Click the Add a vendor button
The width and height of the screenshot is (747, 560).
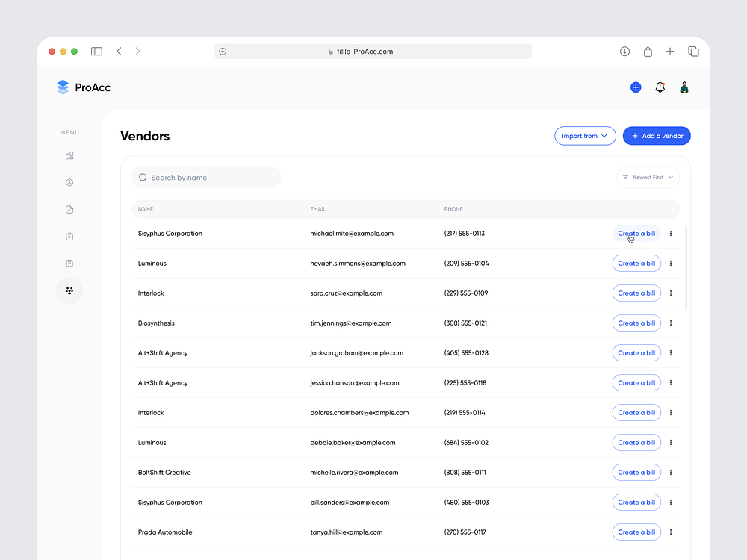coord(657,136)
